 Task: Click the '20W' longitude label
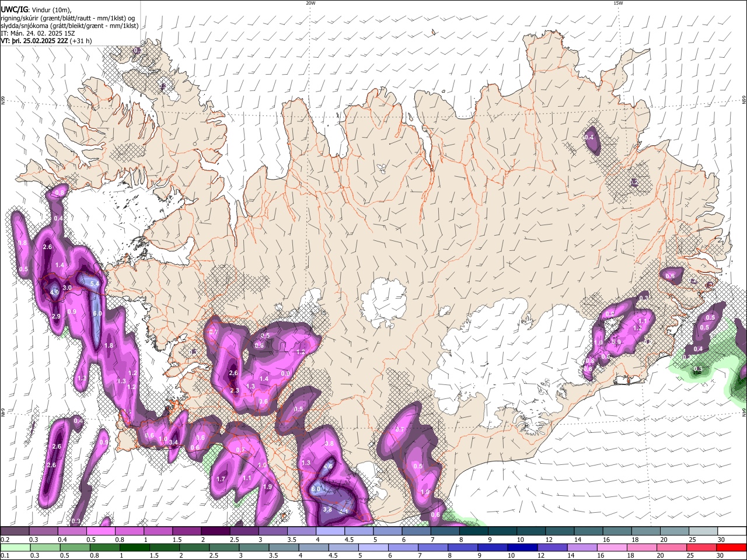(310, 3)
